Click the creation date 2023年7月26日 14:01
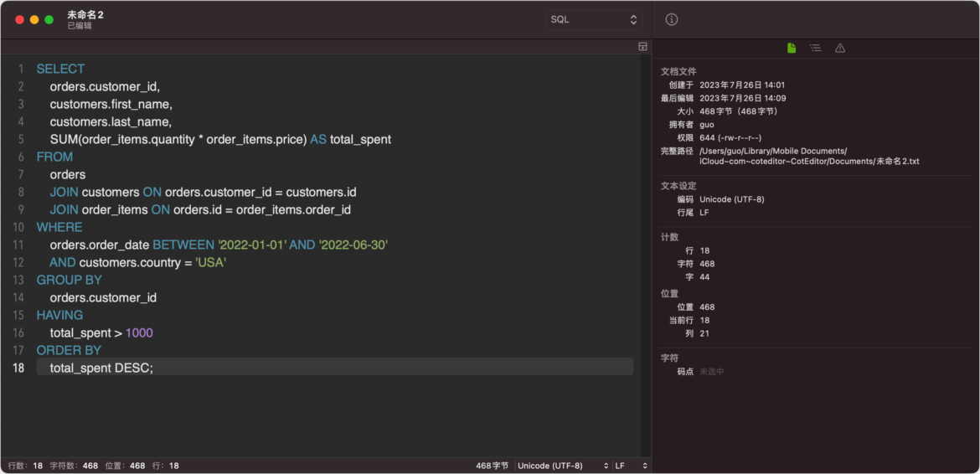Viewport: 980px width, 474px height. click(x=742, y=85)
